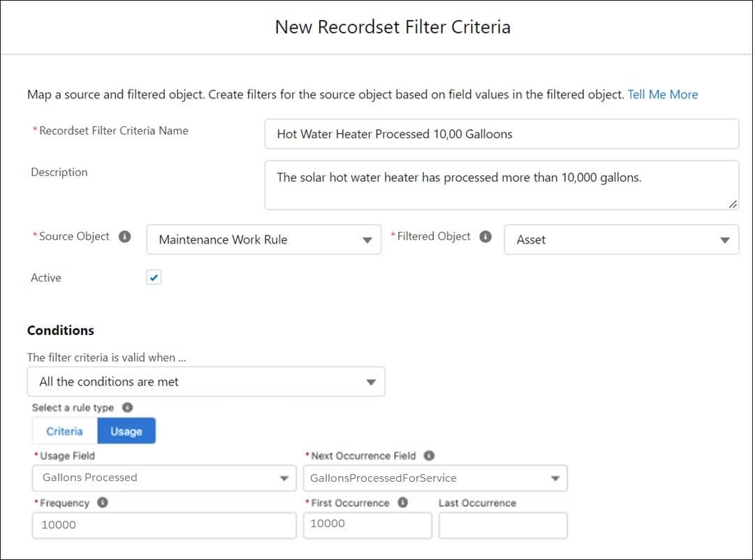This screenshot has width=753, height=560.
Task: Show the Select a rule type info icon
Action: click(127, 407)
